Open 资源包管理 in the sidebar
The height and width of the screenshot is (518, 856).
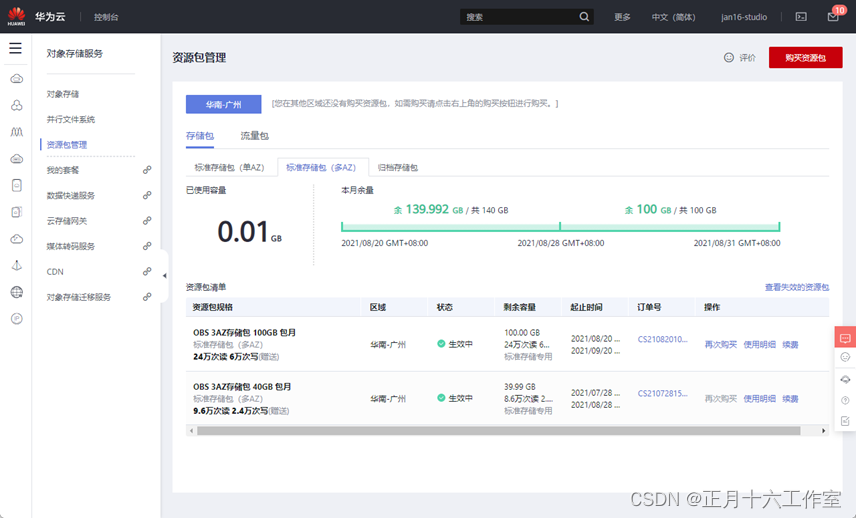[x=67, y=145]
